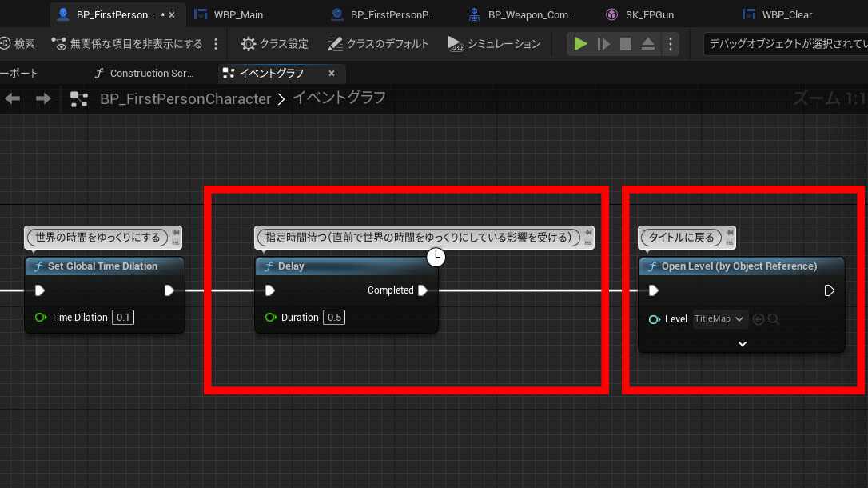Click the Time Dilation value field
The width and height of the screenshot is (868, 488).
[x=123, y=318]
